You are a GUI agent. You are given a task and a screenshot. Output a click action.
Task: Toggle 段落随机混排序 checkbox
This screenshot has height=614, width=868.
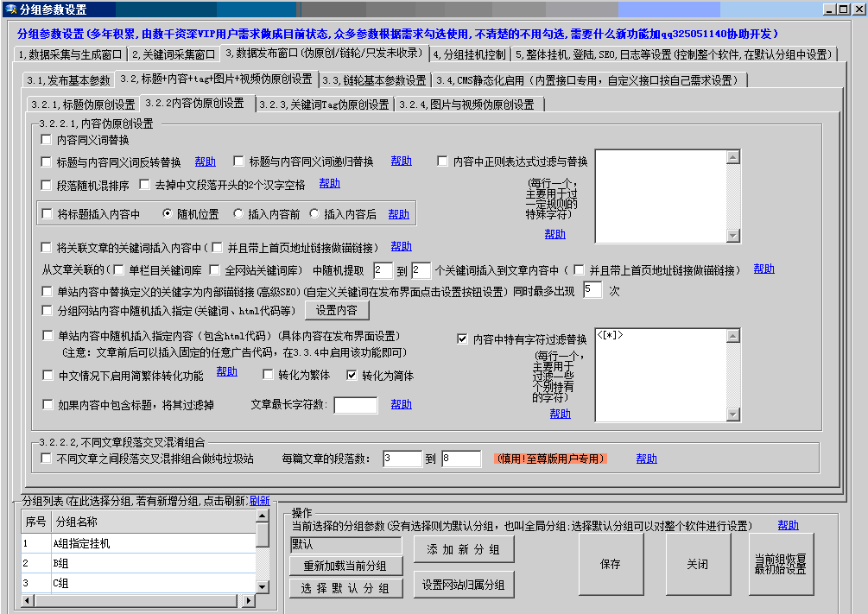[x=47, y=185]
